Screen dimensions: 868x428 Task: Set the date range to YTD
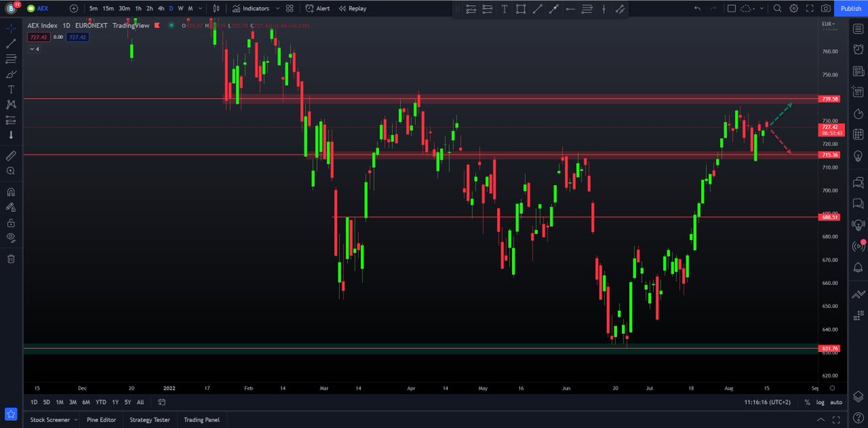[x=101, y=402]
